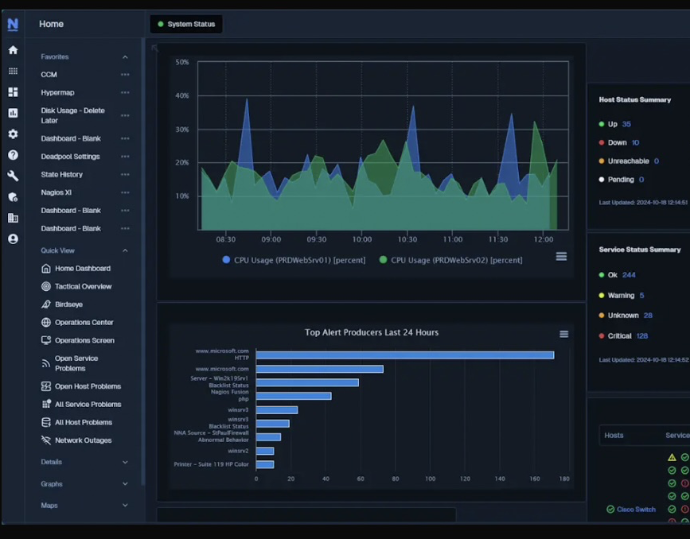Open options menu for Hypermap favorite
The height and width of the screenshot is (539, 690).
pos(125,92)
